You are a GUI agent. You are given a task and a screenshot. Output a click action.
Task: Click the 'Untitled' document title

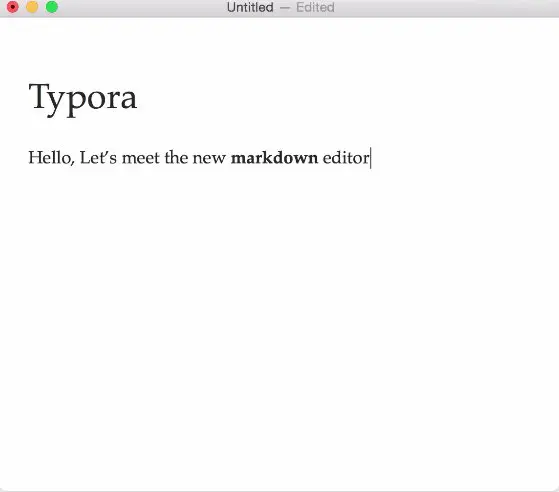click(250, 7)
